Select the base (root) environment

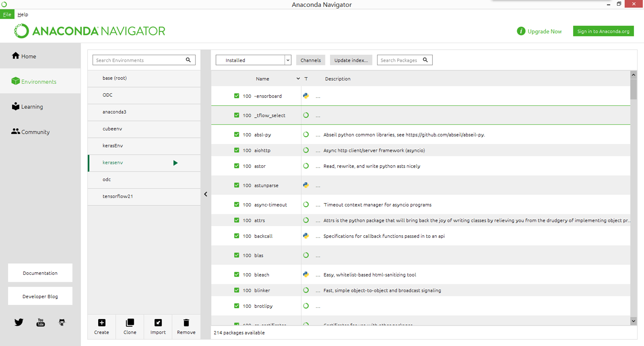(x=144, y=78)
